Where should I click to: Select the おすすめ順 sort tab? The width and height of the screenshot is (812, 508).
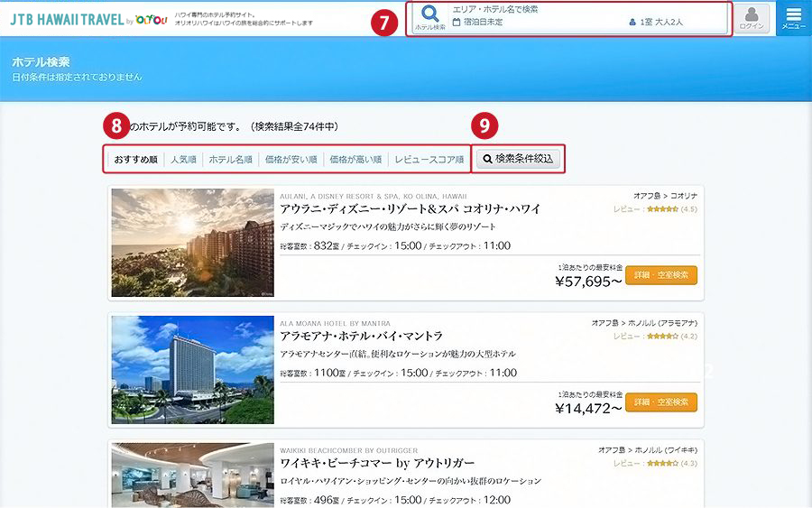pyautogui.click(x=135, y=160)
